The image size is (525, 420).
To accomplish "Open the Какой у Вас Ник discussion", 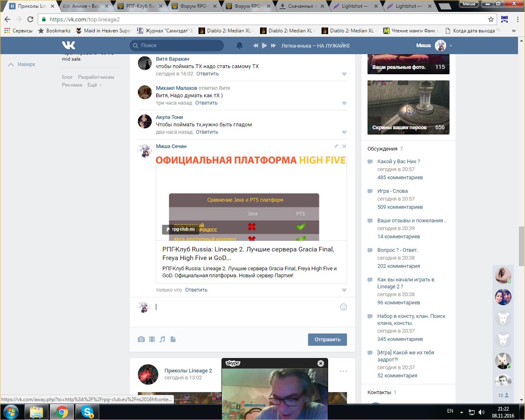I will coord(399,162).
